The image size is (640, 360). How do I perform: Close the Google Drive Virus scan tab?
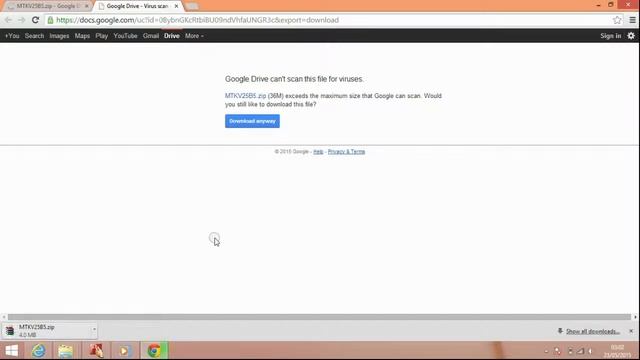[176, 6]
